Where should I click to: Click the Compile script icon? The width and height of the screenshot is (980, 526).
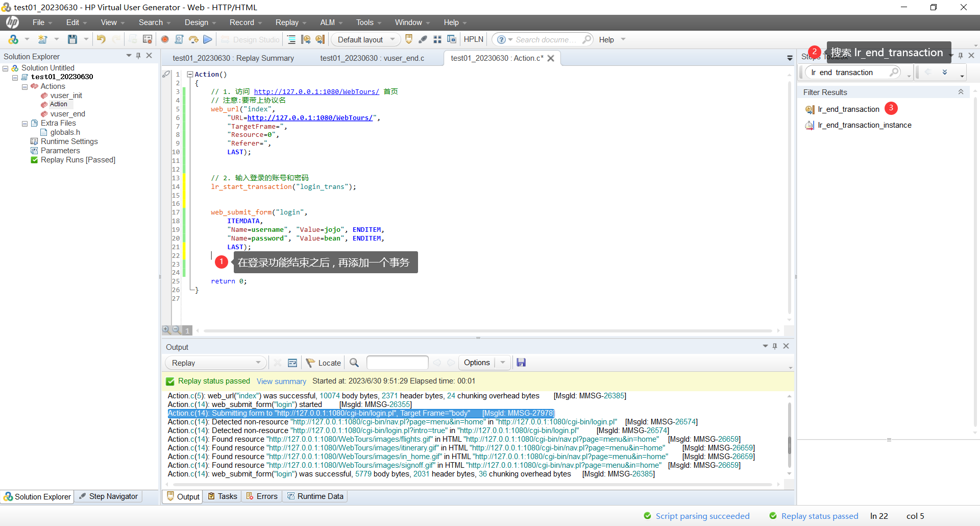click(179, 39)
